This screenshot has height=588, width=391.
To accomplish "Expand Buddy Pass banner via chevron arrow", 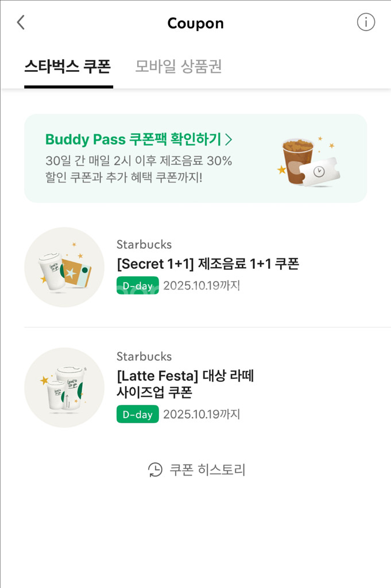I will pyautogui.click(x=229, y=140).
